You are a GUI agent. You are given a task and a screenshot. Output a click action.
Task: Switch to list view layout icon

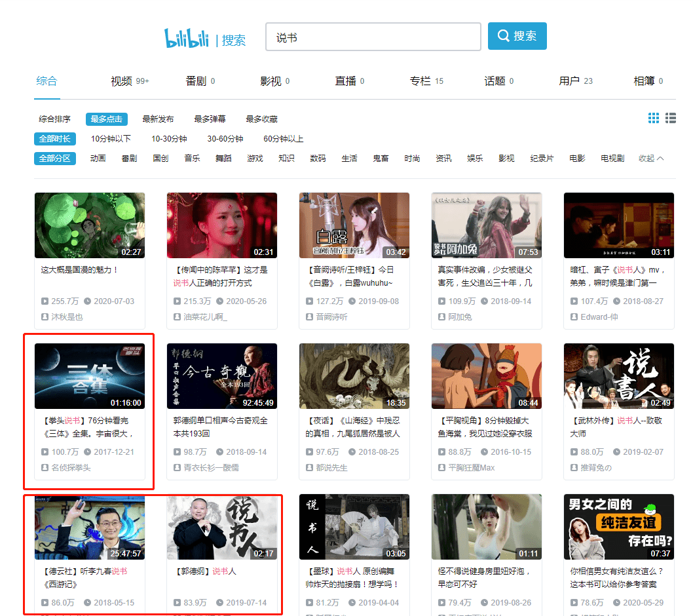[x=670, y=118]
